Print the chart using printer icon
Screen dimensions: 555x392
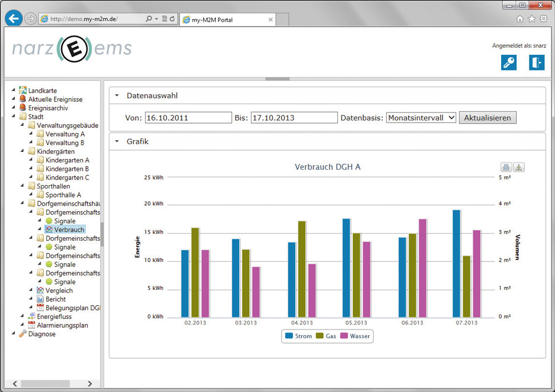(506, 167)
